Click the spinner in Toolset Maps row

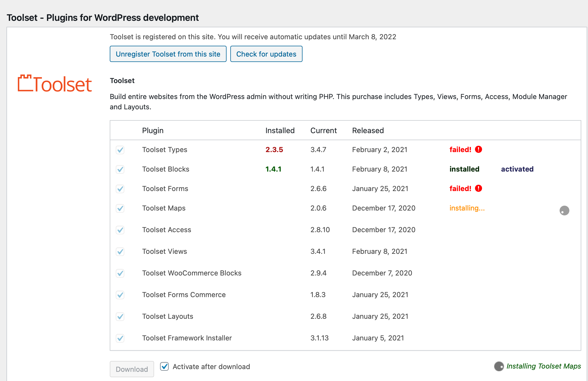(x=564, y=211)
